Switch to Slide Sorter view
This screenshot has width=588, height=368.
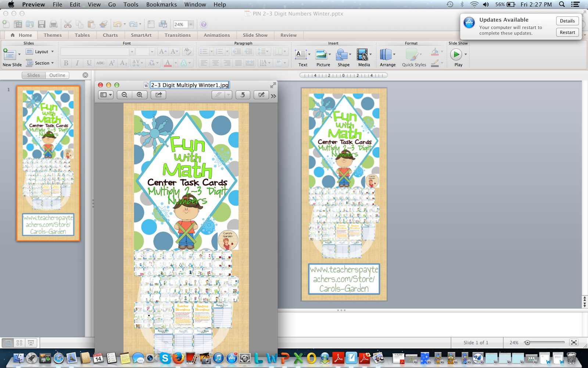coord(19,343)
